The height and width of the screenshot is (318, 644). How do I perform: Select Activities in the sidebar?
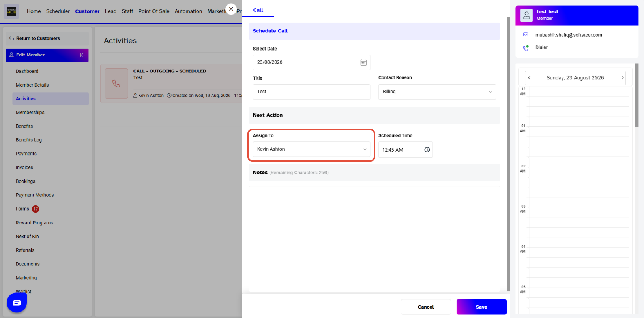pyautogui.click(x=51, y=99)
